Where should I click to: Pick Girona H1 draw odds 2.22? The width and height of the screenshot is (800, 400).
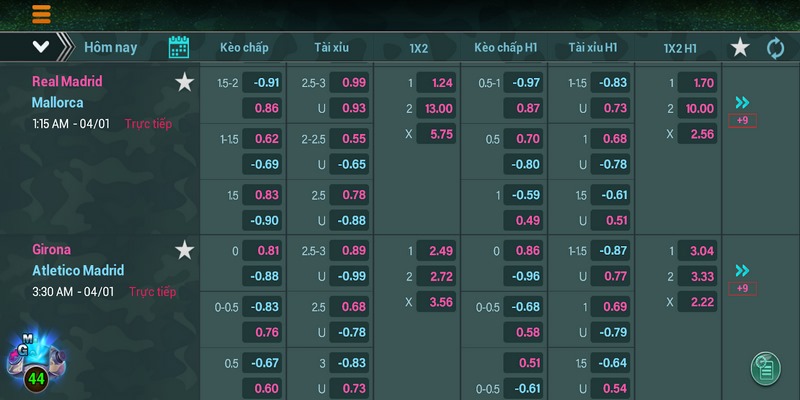[x=697, y=302]
